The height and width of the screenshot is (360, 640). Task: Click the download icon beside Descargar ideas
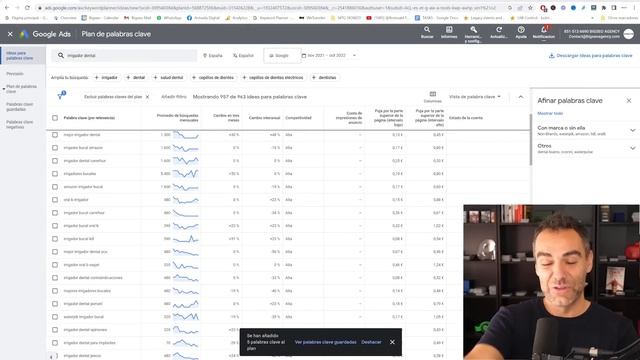pyautogui.click(x=551, y=56)
